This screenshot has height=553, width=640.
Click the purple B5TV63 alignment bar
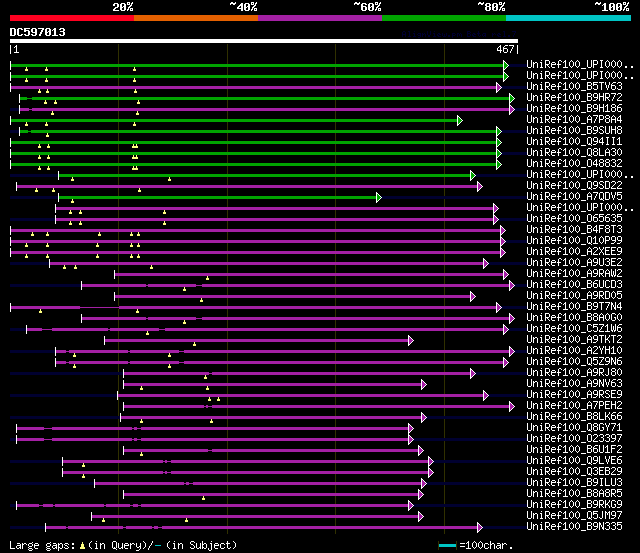coord(253,87)
